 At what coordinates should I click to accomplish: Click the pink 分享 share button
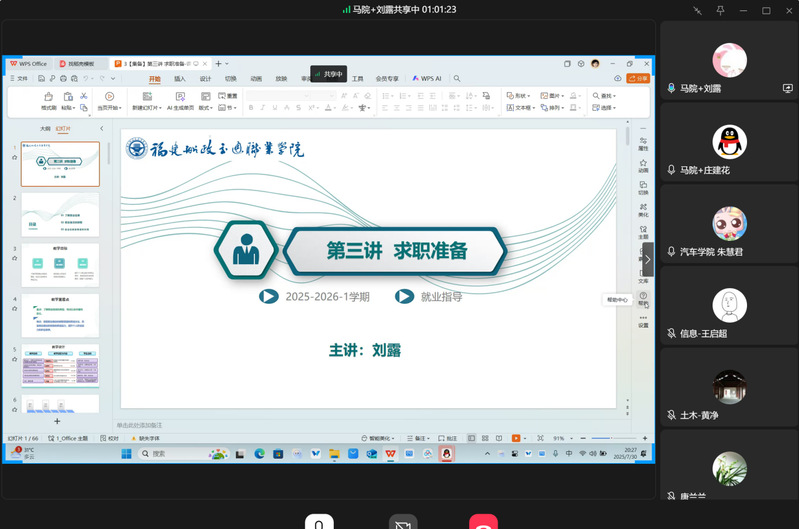639,78
